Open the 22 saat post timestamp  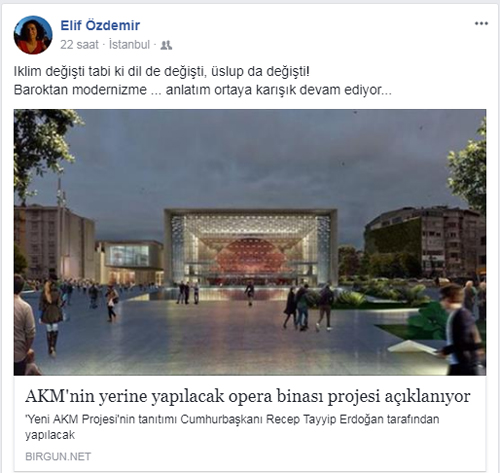pyautogui.click(x=79, y=45)
